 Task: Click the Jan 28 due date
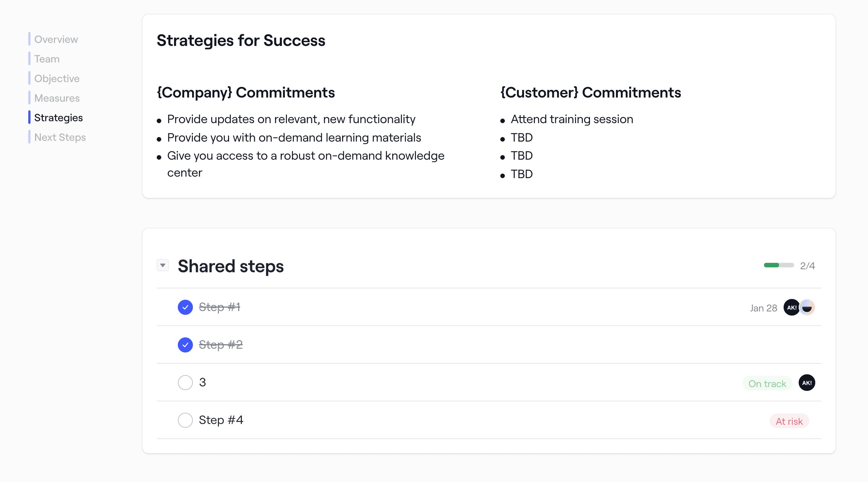[763, 308]
